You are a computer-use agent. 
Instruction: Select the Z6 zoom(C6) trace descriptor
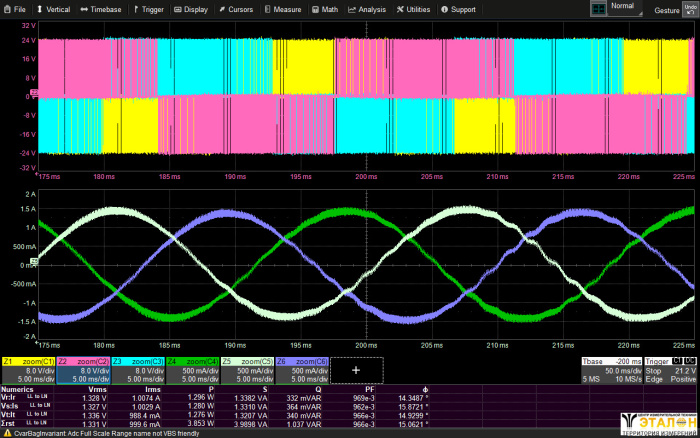(302, 370)
